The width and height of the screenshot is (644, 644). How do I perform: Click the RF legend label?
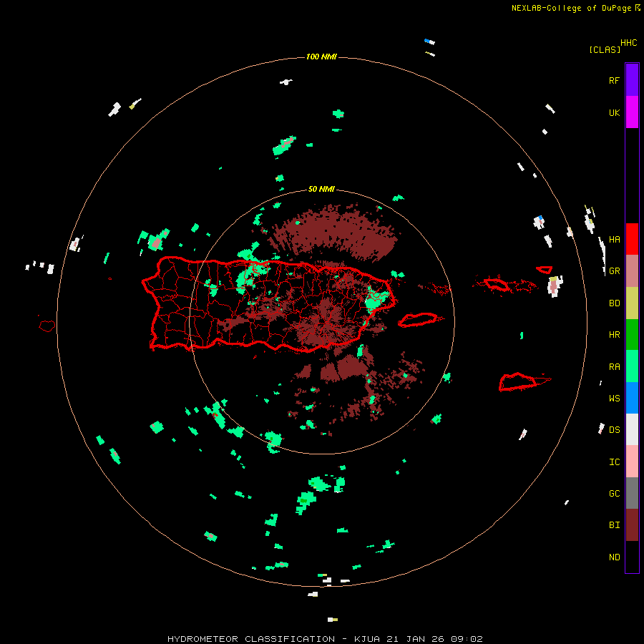tap(614, 80)
